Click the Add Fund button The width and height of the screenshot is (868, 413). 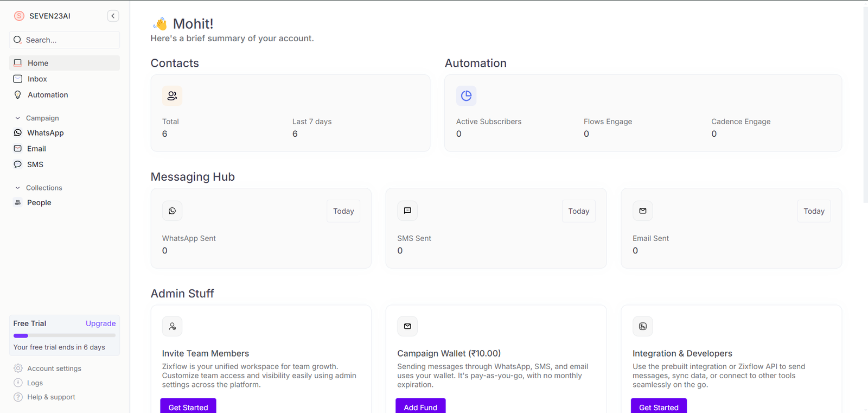pyautogui.click(x=420, y=406)
